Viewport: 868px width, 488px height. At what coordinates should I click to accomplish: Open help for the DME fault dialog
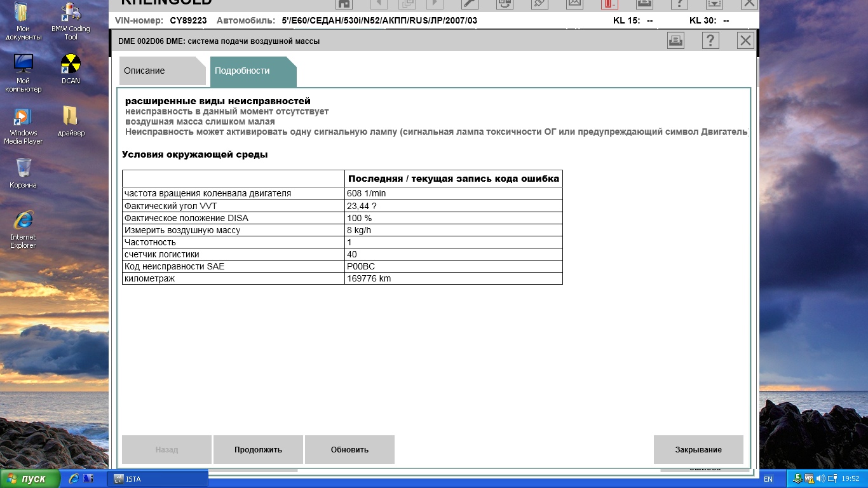[710, 41]
